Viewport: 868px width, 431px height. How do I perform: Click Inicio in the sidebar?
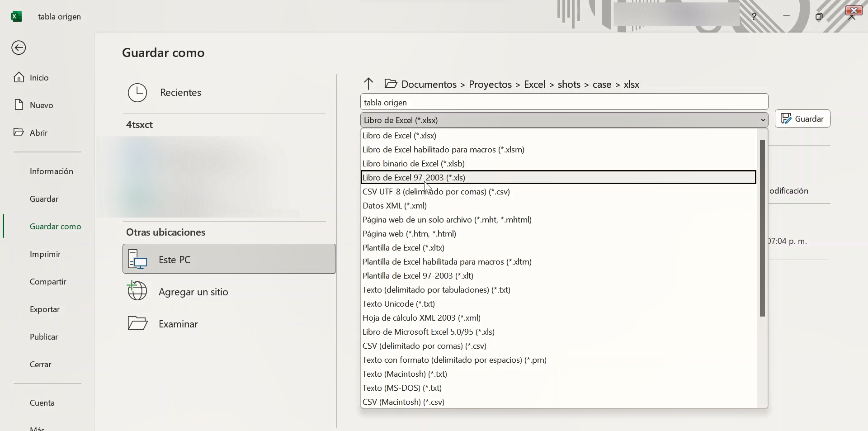click(x=39, y=77)
